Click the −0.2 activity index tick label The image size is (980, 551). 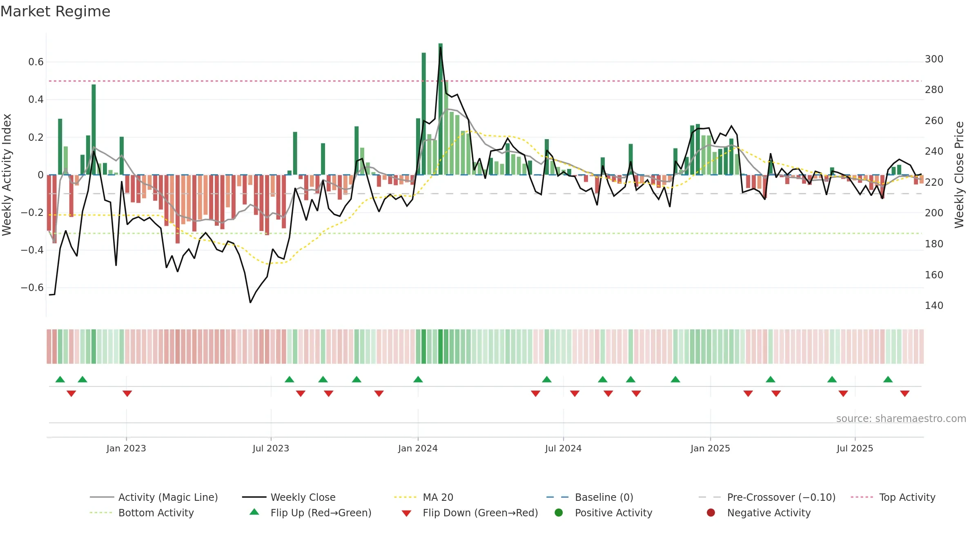point(32,212)
